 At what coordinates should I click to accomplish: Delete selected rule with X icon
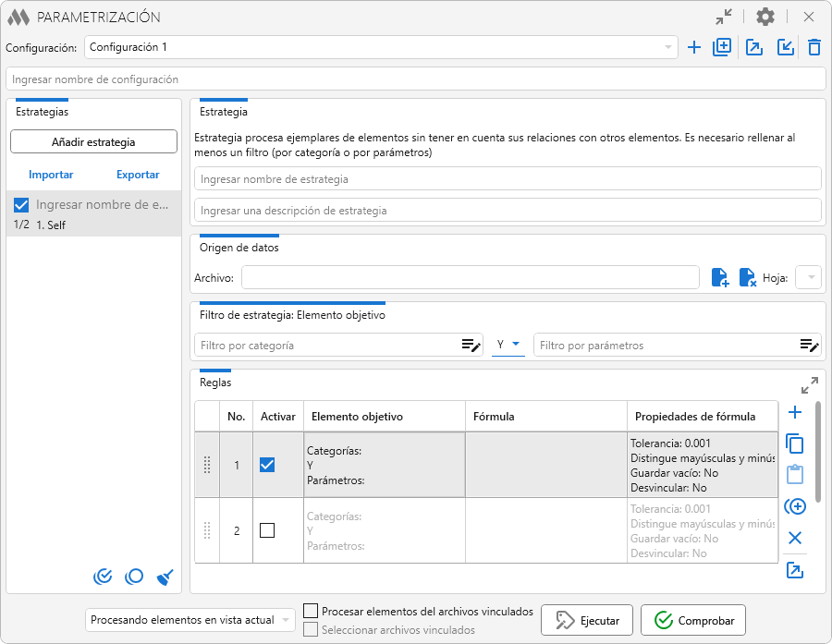794,538
